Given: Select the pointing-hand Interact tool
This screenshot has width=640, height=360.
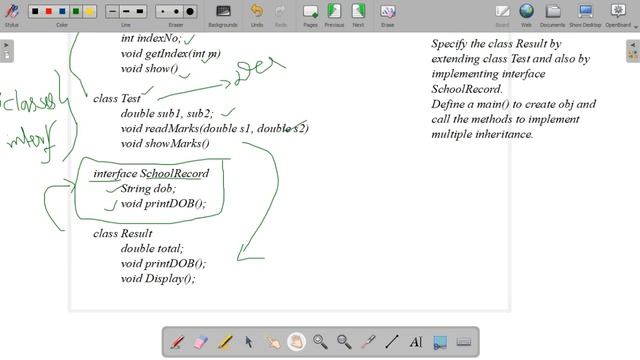Looking at the screenshot, I should tap(273, 342).
